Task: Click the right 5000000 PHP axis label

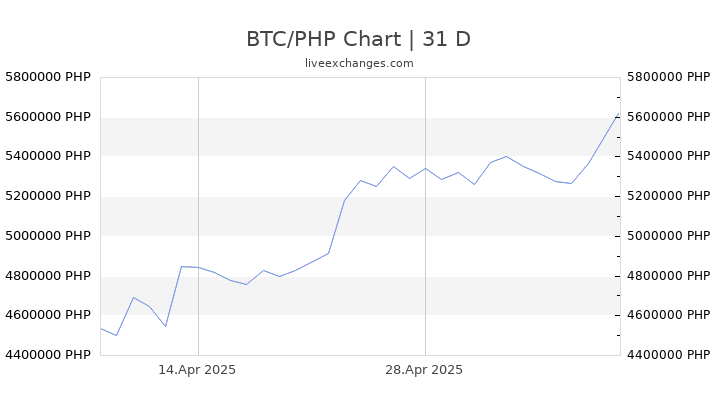Action: click(669, 236)
